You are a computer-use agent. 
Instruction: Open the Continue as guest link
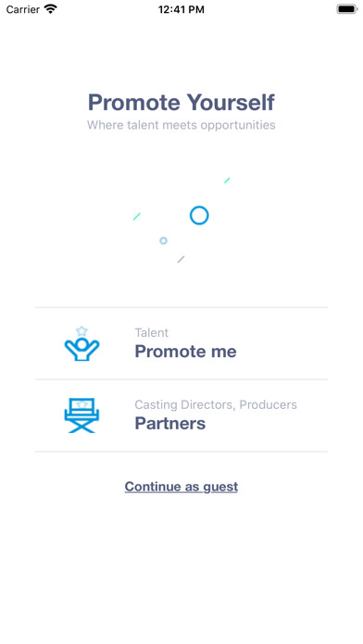181,487
